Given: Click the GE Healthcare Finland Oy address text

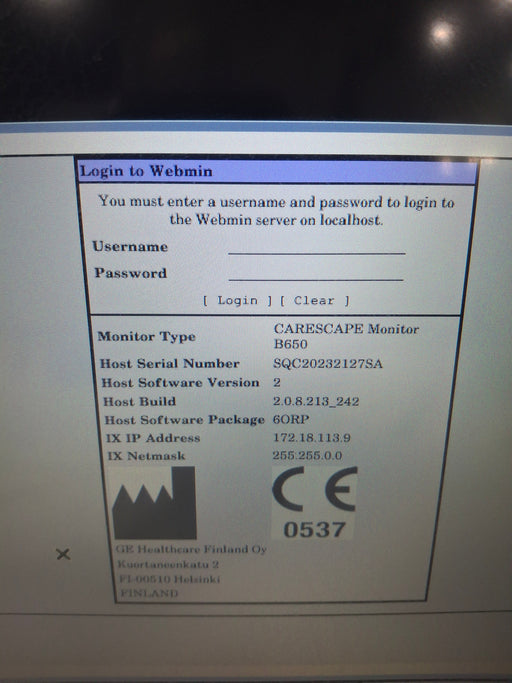Looking at the screenshot, I should point(190,571).
